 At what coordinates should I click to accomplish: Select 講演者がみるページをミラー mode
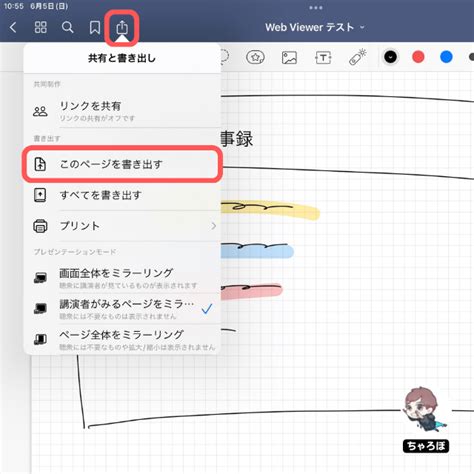(122, 309)
